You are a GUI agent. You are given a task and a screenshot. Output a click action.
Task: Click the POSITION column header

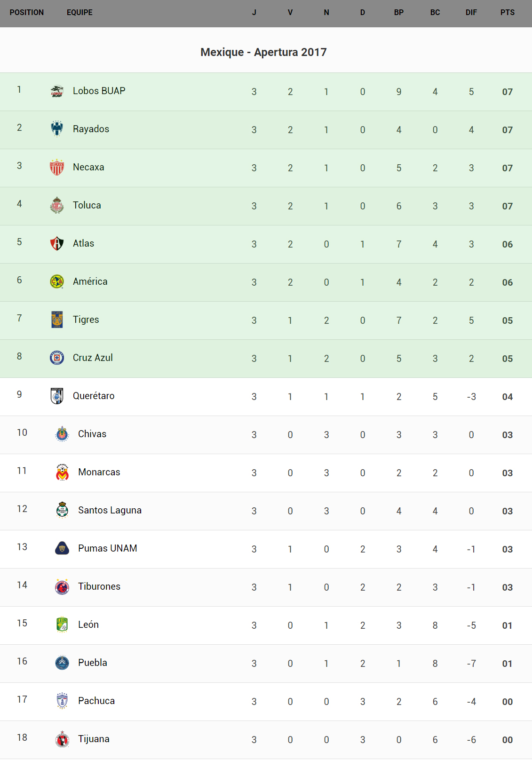(x=27, y=13)
